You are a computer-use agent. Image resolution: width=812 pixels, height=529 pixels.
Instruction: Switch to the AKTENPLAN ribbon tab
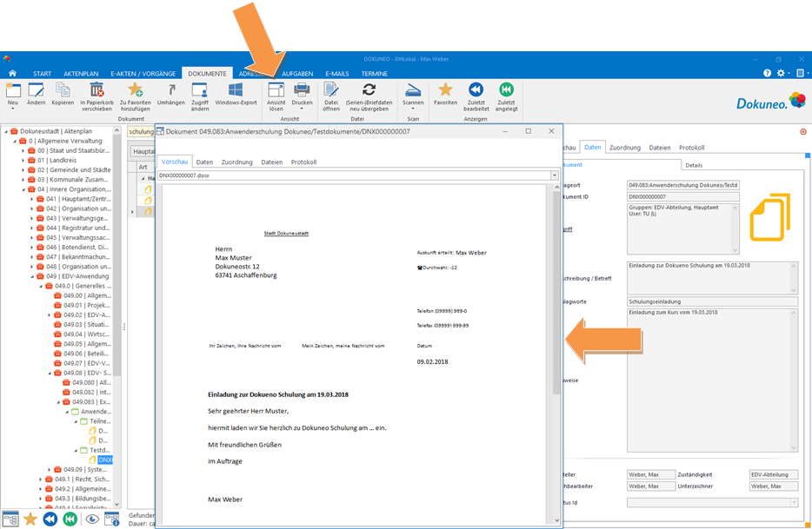pos(81,74)
